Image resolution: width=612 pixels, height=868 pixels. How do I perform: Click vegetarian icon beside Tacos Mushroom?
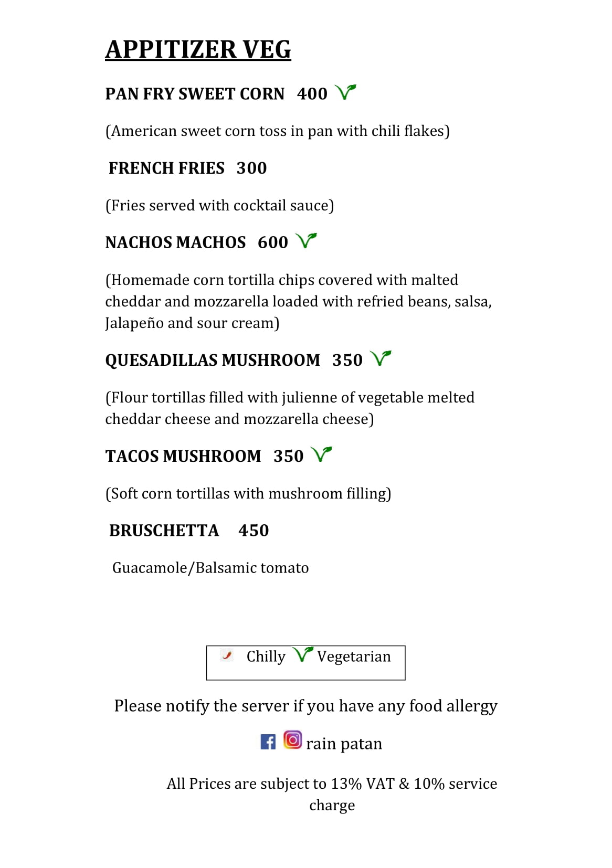[x=321, y=454]
